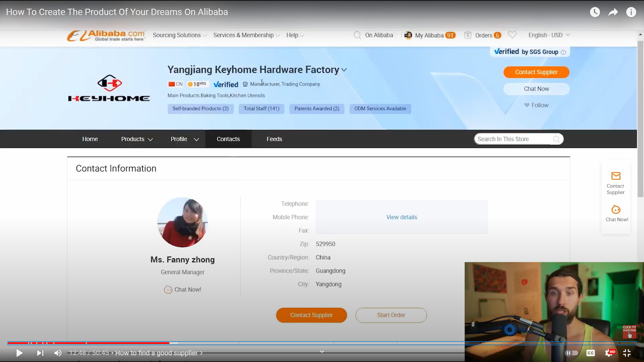Open the Orders clipboard icon

[468, 35]
